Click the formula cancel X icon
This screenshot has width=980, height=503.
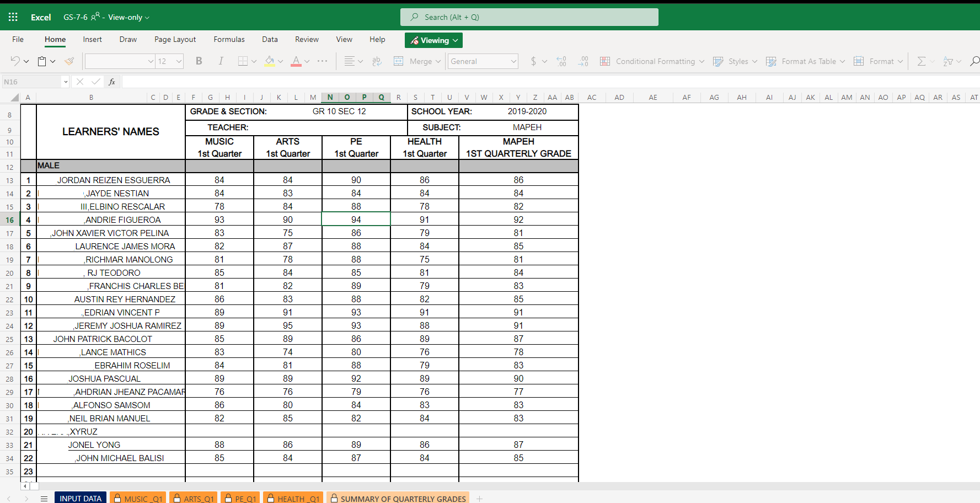pos(80,82)
